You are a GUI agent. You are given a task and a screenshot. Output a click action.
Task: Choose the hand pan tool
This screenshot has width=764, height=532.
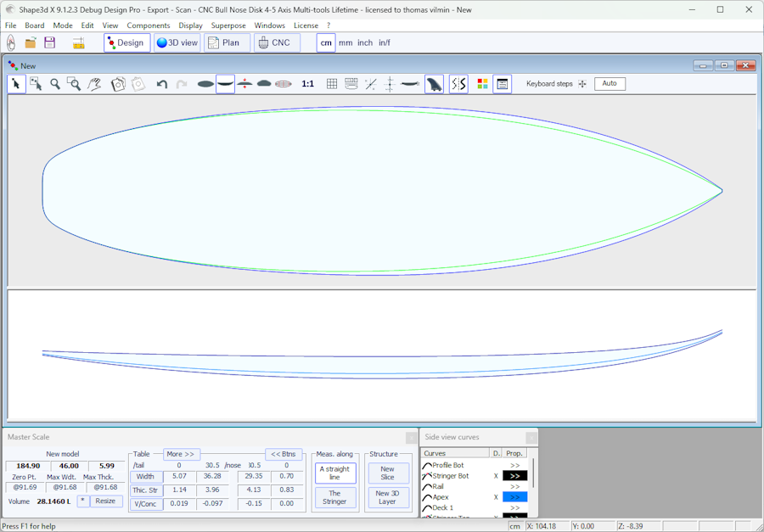[x=94, y=84]
